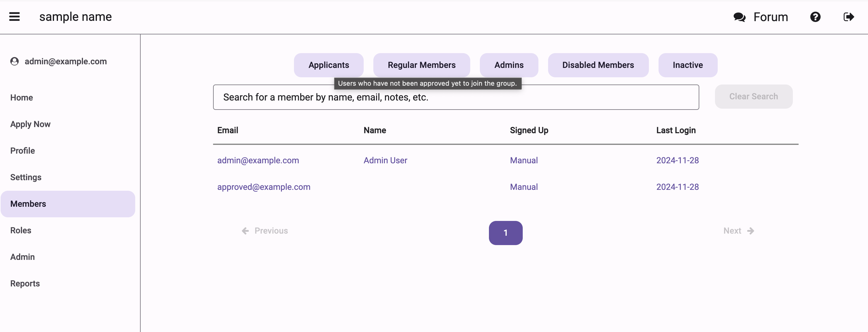Click the member search input field
Viewport: 868px width, 332px height.
coord(455,97)
